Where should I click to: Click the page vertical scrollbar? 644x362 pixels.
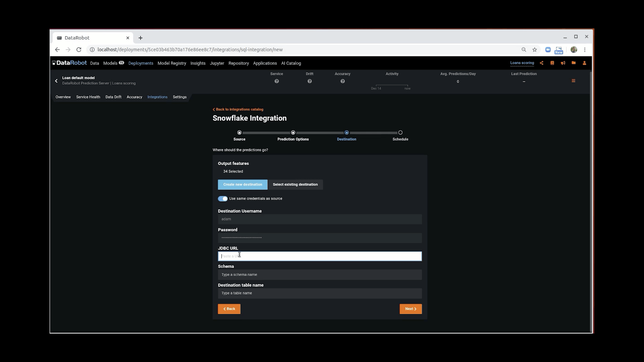590,201
